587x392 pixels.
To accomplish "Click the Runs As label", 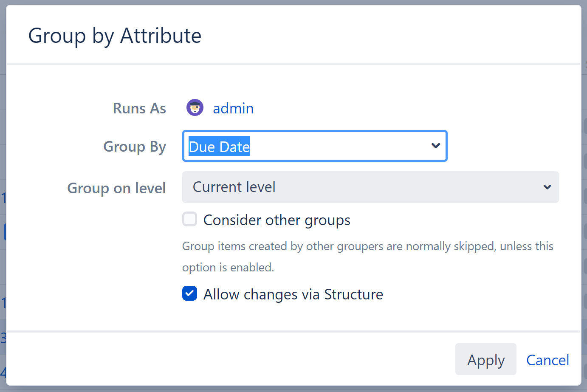I will pyautogui.click(x=139, y=108).
